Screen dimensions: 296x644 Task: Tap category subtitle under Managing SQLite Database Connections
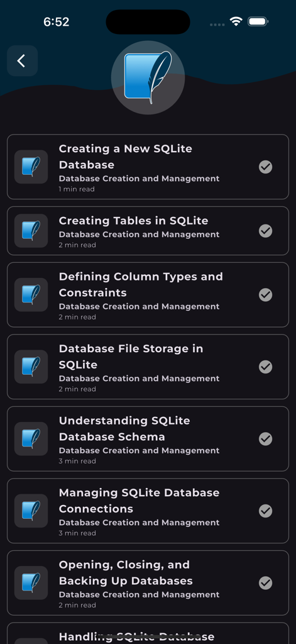(x=139, y=523)
